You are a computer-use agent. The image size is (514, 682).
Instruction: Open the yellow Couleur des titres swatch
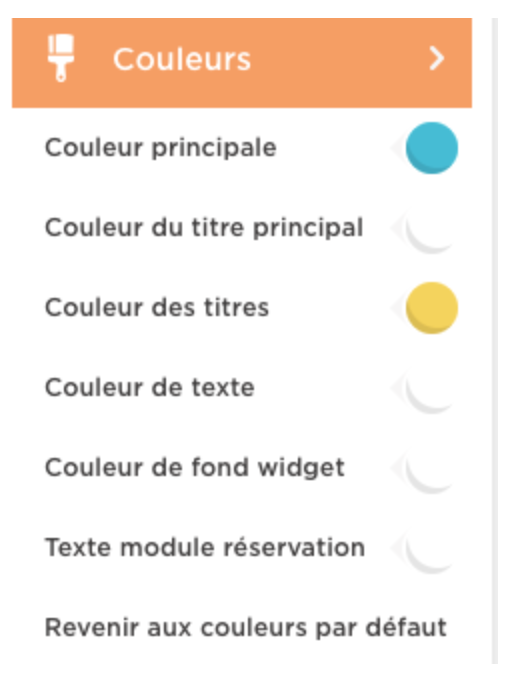tap(432, 308)
